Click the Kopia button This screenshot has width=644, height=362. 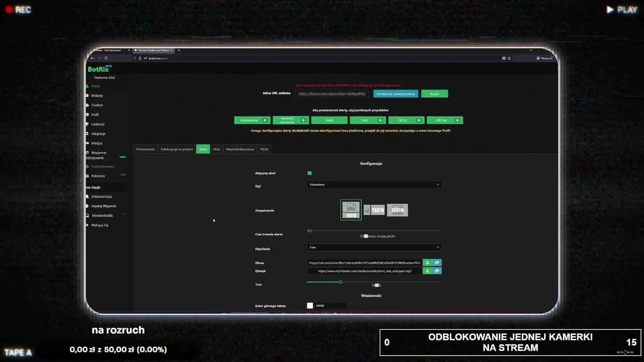pyautogui.click(x=435, y=94)
